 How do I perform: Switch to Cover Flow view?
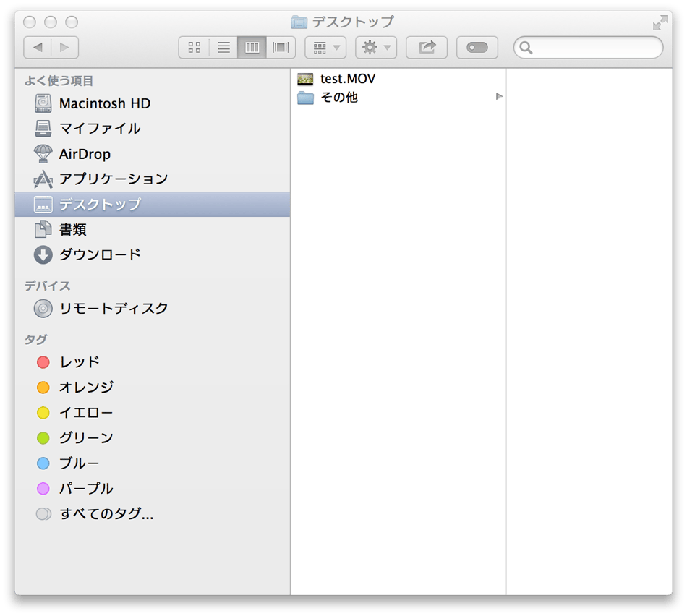click(x=281, y=48)
